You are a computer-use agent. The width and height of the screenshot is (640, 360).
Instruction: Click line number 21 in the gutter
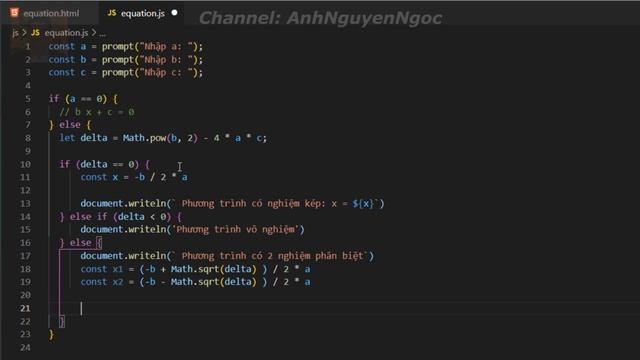[x=25, y=308]
